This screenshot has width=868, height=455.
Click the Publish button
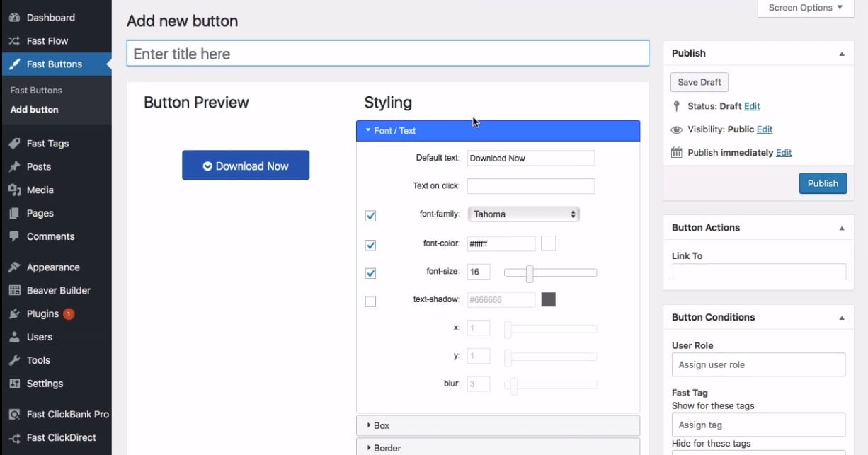[823, 183]
